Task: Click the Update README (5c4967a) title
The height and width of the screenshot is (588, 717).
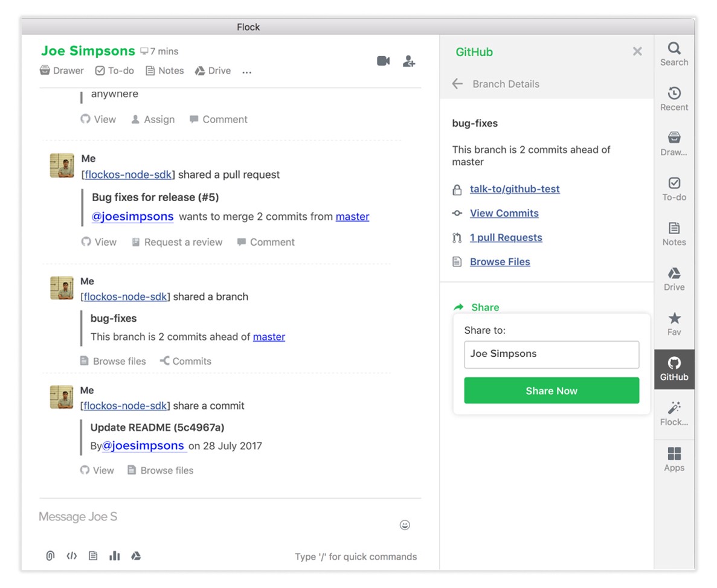Action: point(157,427)
